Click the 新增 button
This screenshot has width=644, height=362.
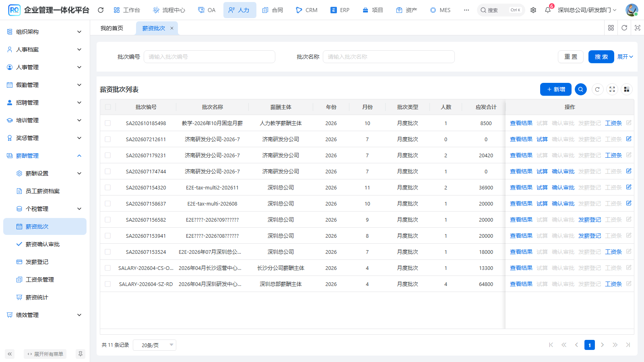(556, 89)
